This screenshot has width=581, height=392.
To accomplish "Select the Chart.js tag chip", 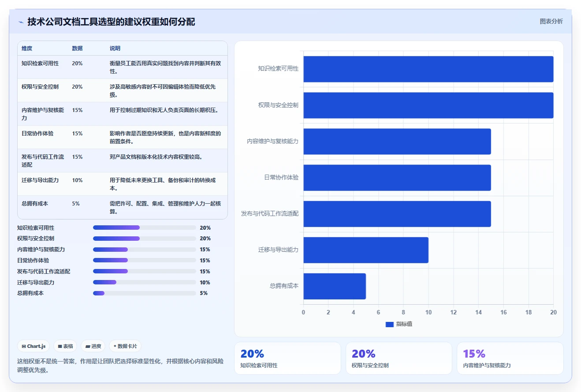I will point(34,346).
